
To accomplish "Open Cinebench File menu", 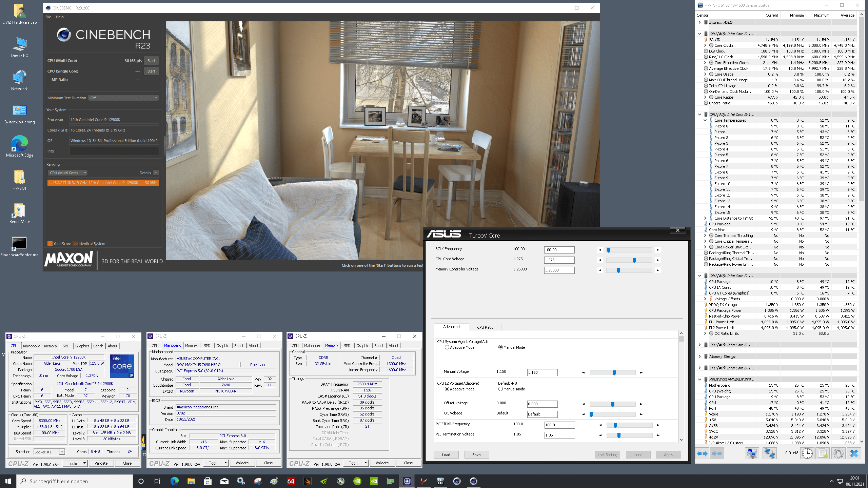I will [x=48, y=17].
